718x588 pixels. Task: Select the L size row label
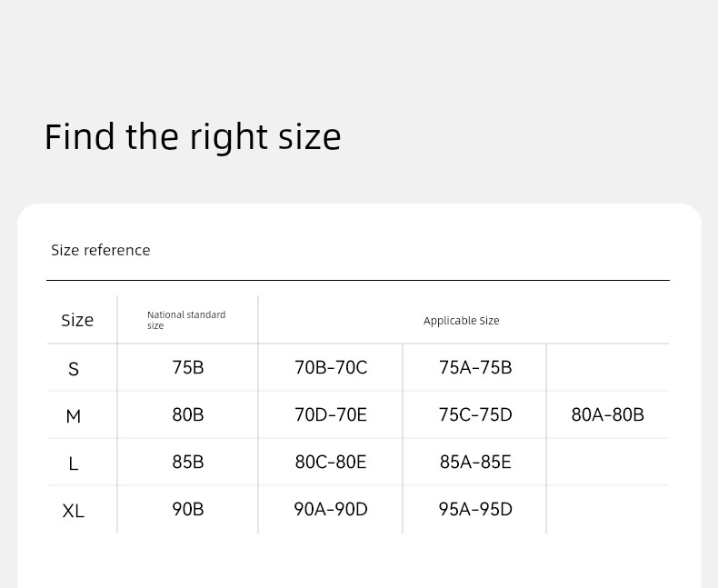(x=74, y=463)
